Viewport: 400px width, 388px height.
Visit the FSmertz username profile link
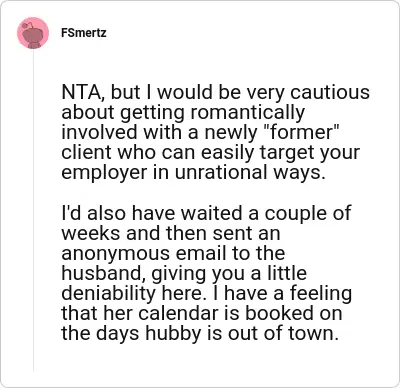(x=84, y=33)
